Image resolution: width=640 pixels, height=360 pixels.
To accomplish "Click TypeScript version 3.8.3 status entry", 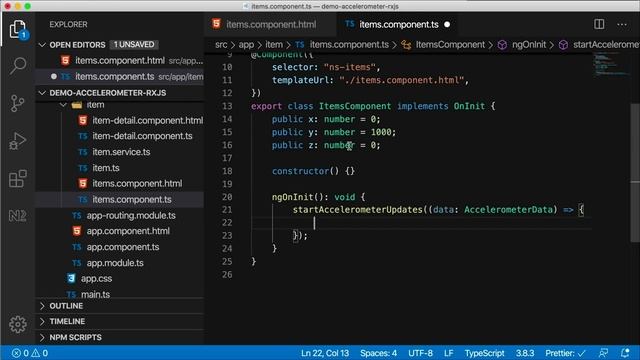I will tap(525, 353).
